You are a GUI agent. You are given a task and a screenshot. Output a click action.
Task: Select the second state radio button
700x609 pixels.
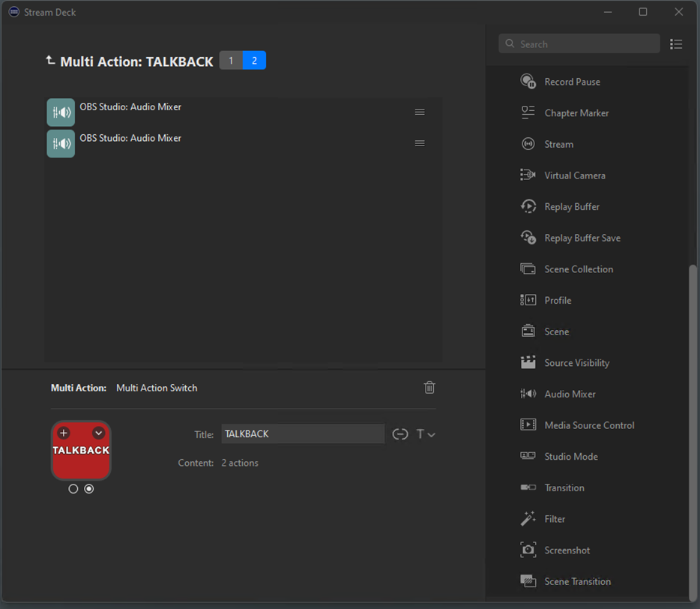[x=89, y=489]
